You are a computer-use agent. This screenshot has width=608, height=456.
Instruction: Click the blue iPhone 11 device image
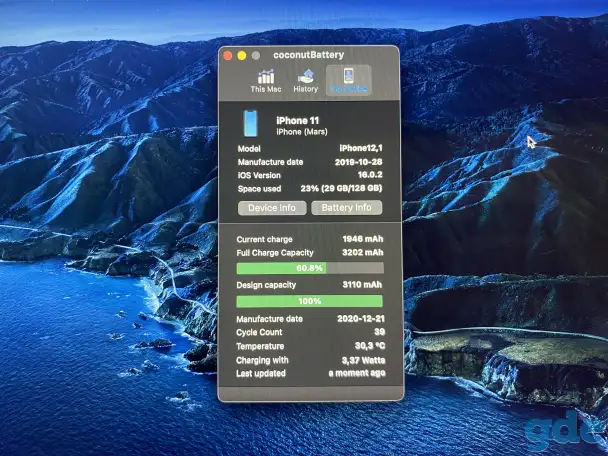[250, 123]
